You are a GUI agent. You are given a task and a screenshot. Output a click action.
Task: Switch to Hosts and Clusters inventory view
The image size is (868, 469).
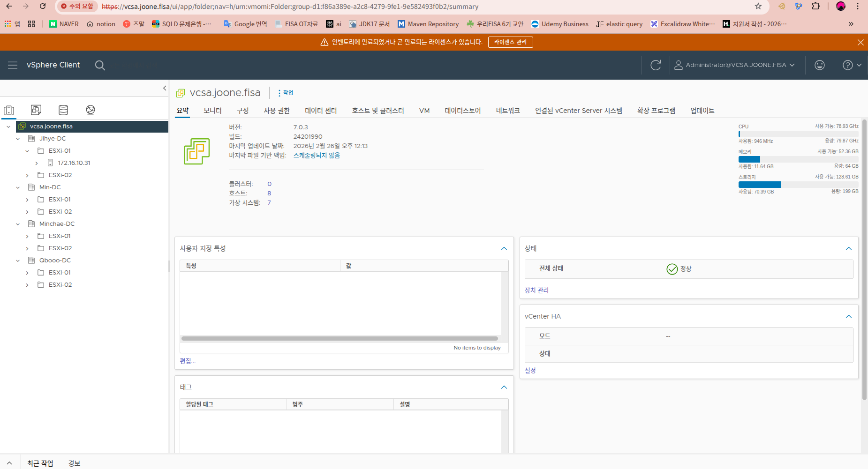coord(9,110)
